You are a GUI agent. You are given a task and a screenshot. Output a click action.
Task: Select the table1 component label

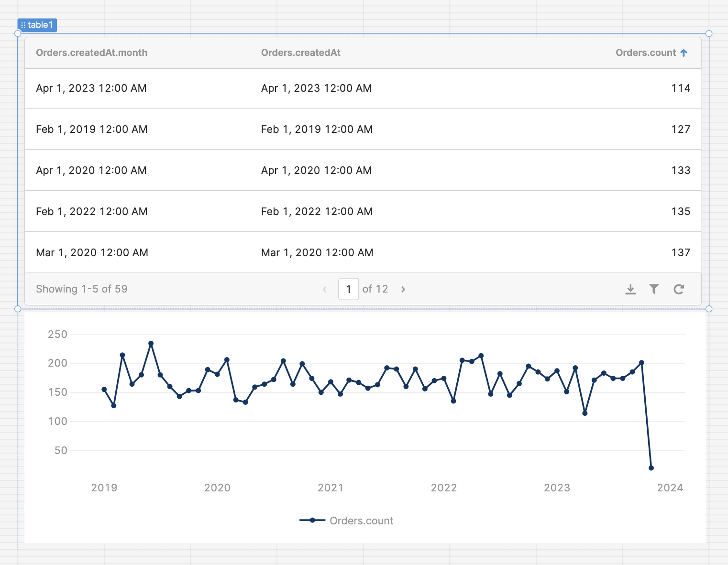click(40, 25)
